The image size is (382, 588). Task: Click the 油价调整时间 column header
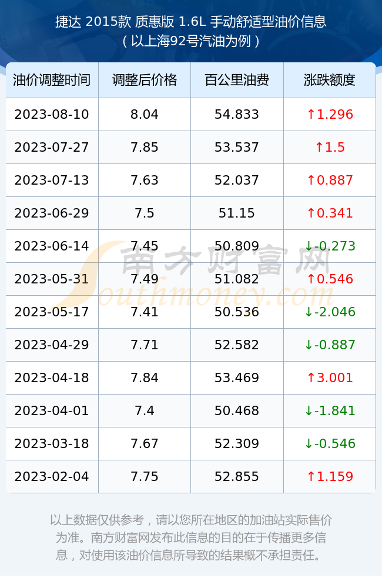52,80
